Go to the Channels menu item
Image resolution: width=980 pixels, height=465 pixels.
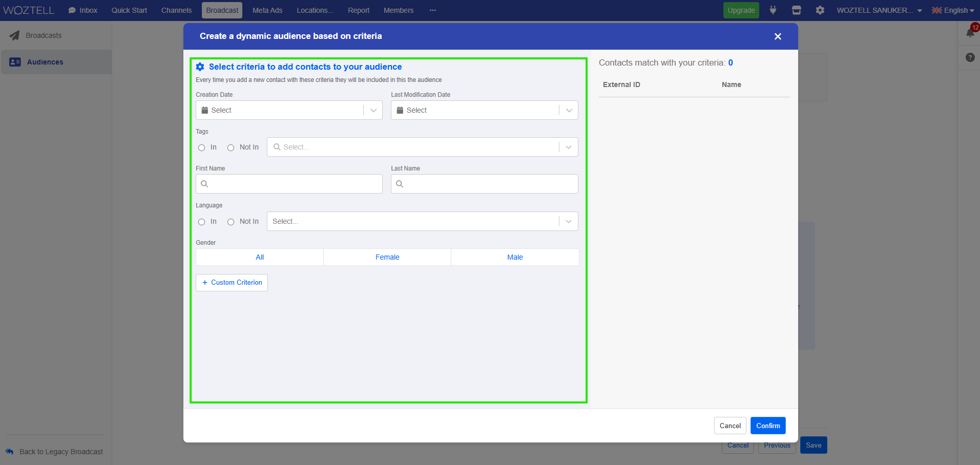[176, 10]
